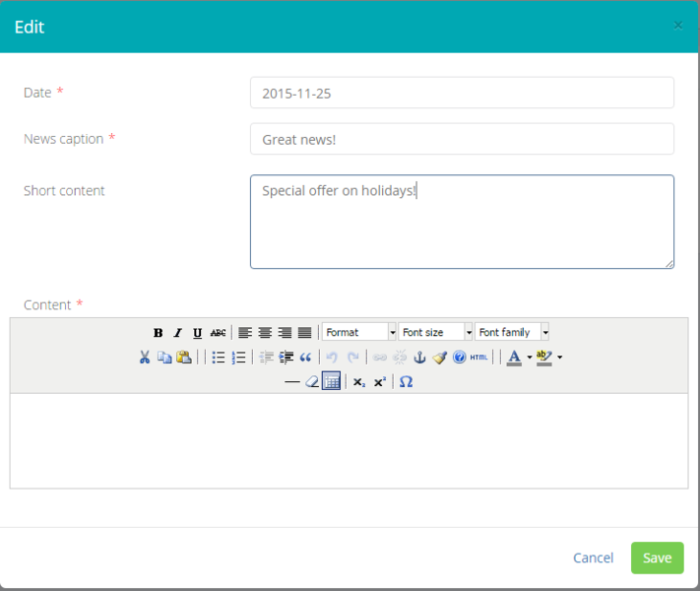The image size is (700, 591).
Task: Click the Date field
Action: [462, 93]
